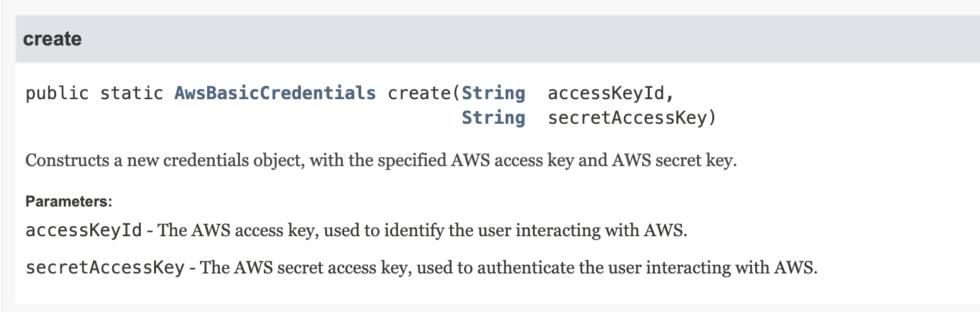Click secretAccessKey) argument in the method signature
The height and width of the screenshot is (312, 980).
point(632,118)
